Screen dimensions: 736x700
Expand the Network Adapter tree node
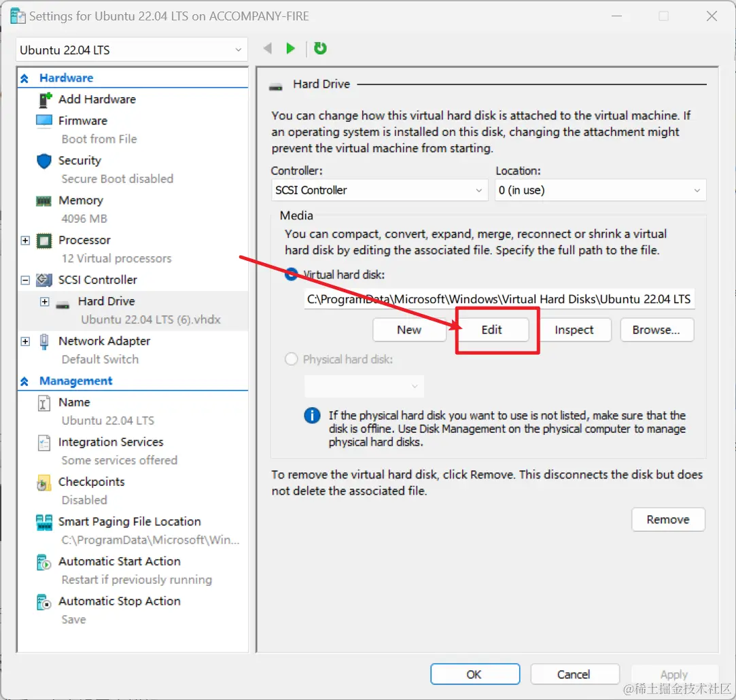coord(25,341)
